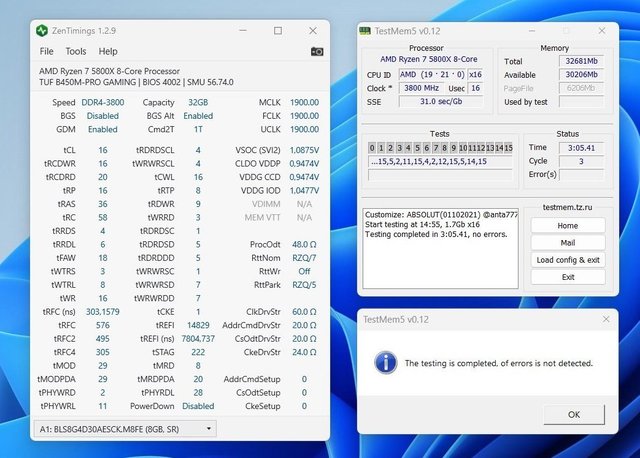This screenshot has height=458, width=640.
Task: Take a screenshot with ZenTimings camera icon
Action: coord(317,51)
